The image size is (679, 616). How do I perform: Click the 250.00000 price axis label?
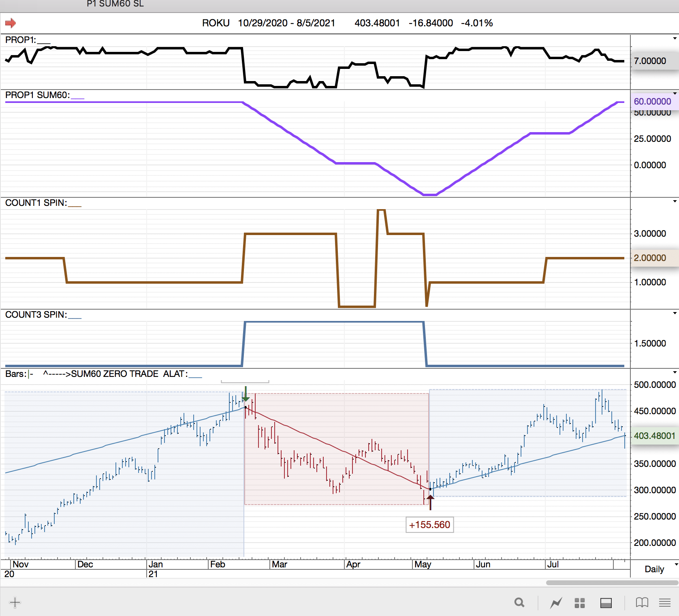pyautogui.click(x=655, y=516)
